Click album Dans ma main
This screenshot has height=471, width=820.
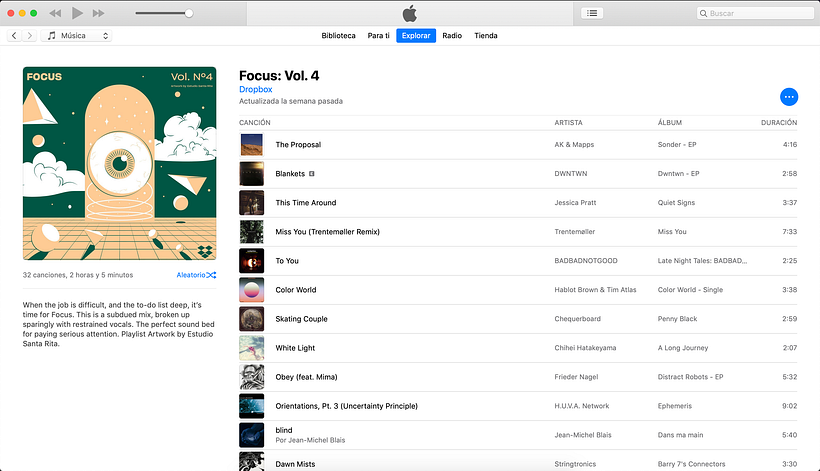[x=680, y=435]
